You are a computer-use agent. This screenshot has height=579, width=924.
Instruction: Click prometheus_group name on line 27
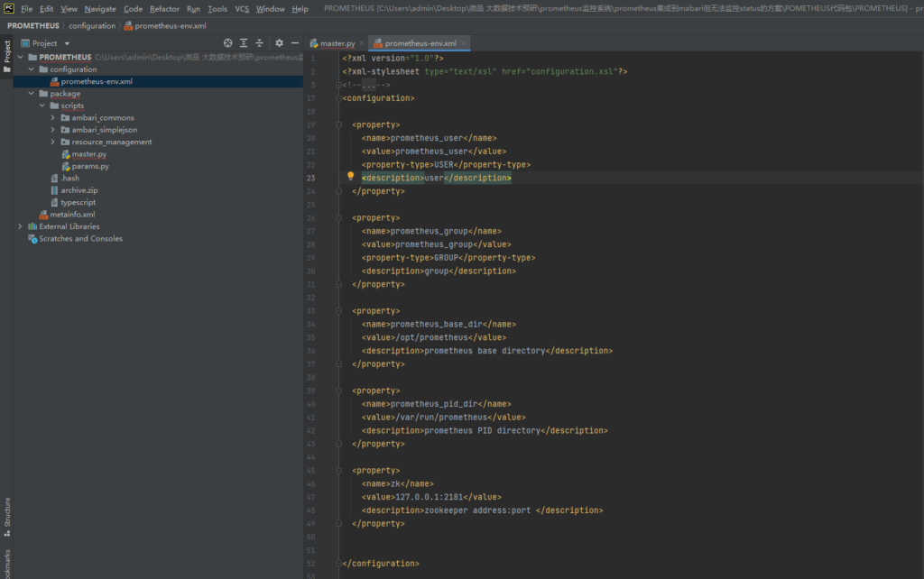pos(429,231)
